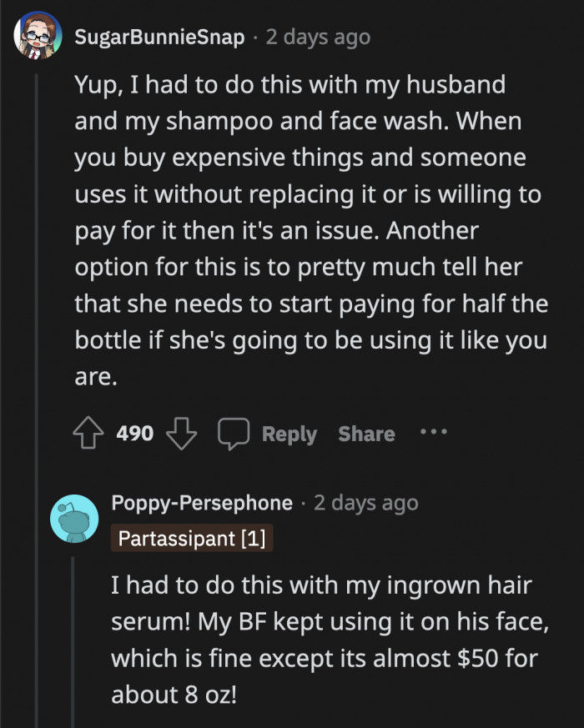Open SugarBunnieSnap's avatar picture
584x728 pixels.
(x=36, y=38)
